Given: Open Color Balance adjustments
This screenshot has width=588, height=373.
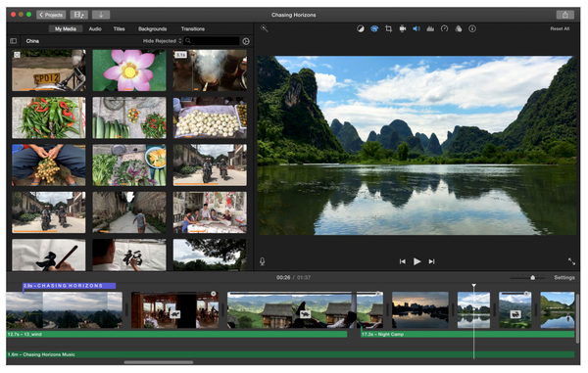Looking at the screenshot, I should 361,28.
